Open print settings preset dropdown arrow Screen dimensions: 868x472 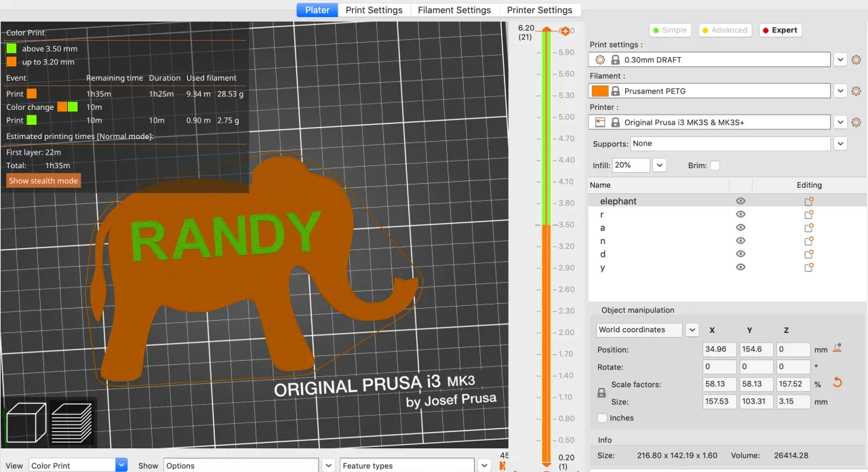(840, 60)
